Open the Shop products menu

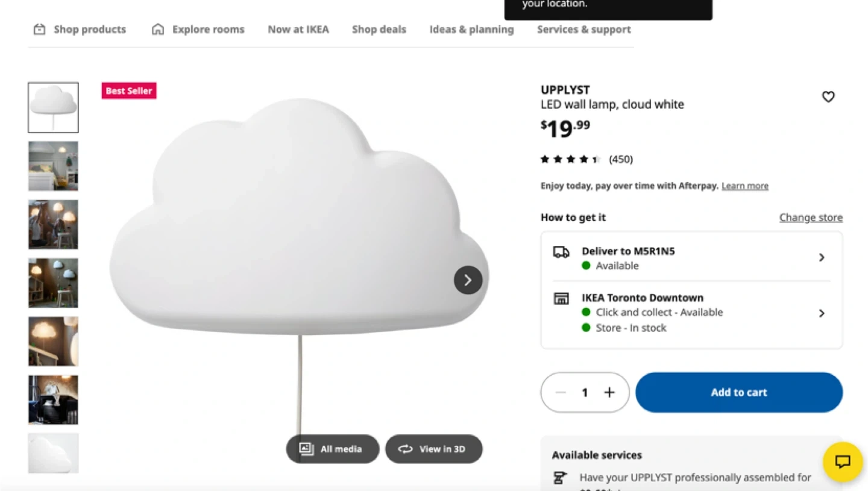pos(80,29)
